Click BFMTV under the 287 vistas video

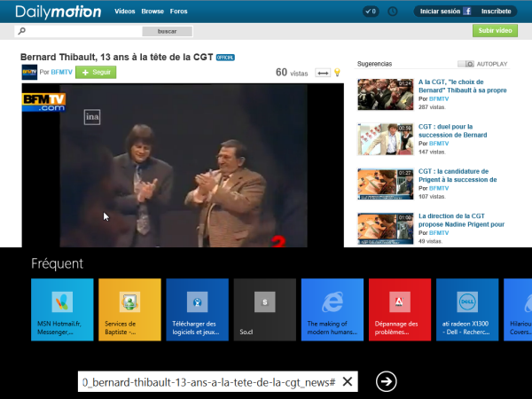tap(439, 99)
